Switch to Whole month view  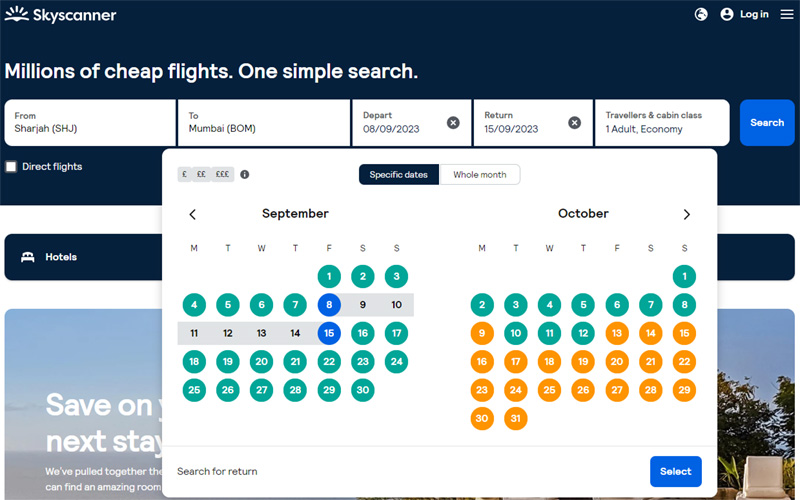pyautogui.click(x=480, y=174)
